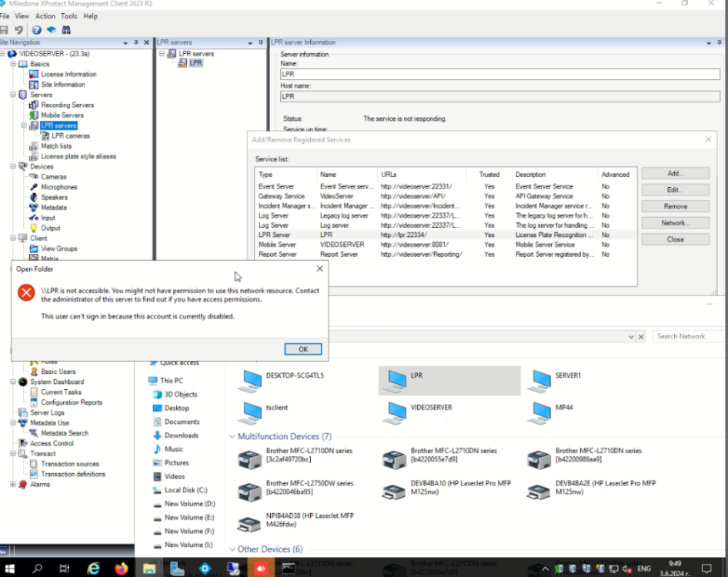728x577 pixels.
Task: Collapse the Basics tree node
Action: (x=13, y=64)
